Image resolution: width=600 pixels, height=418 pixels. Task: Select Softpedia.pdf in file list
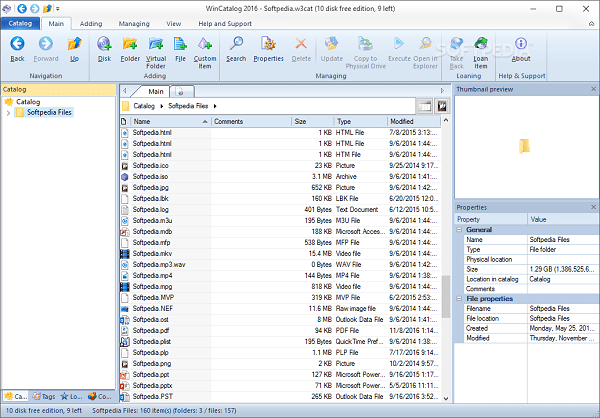280,330
